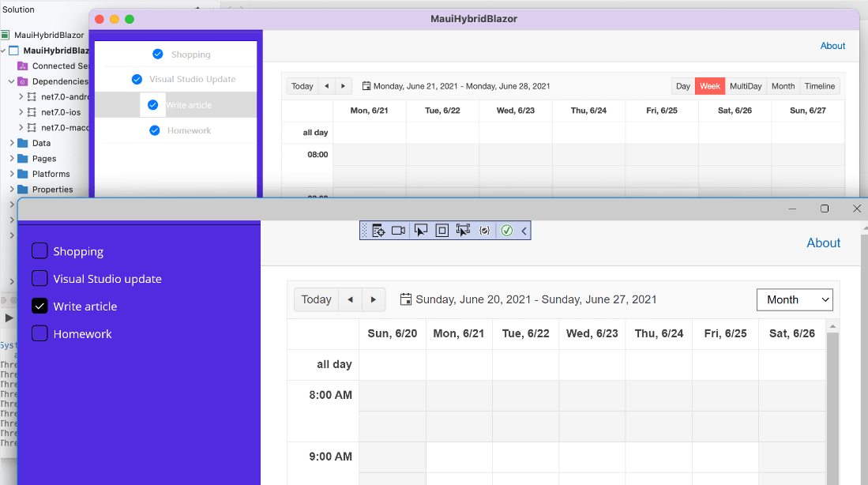Expand the Platforms folder node
The width and height of the screenshot is (868, 485).
(12, 174)
